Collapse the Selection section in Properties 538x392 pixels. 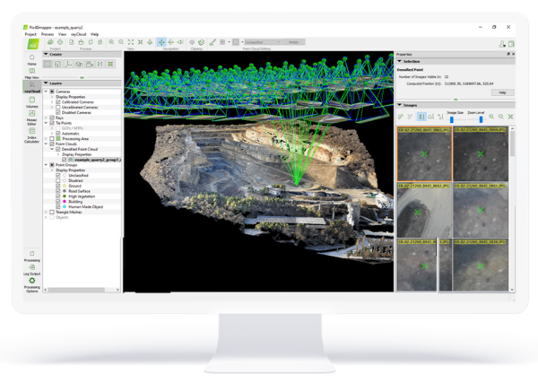point(399,61)
